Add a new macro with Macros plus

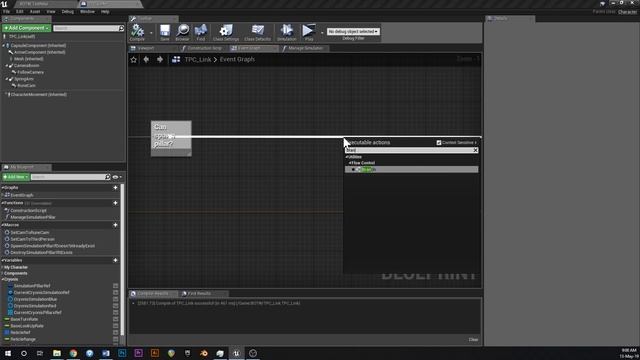[116, 225]
